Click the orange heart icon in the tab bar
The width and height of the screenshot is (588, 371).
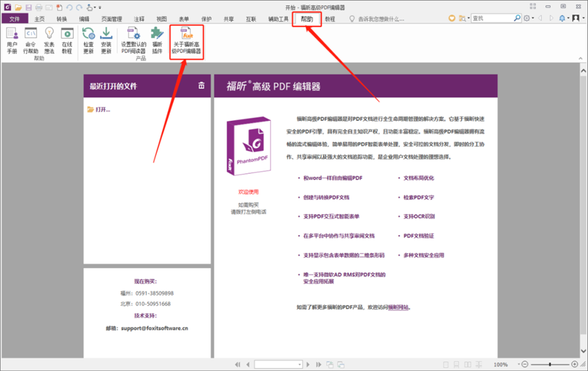452,18
